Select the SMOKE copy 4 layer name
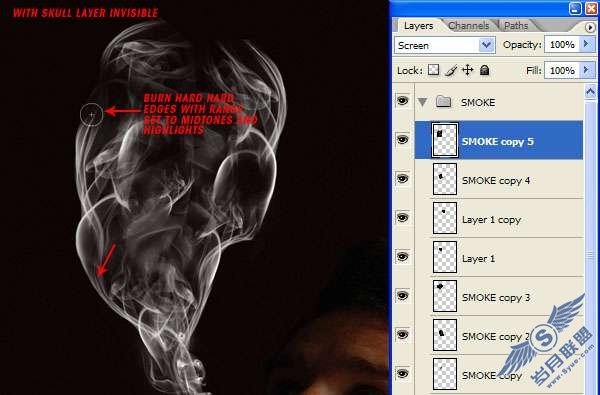 [496, 180]
